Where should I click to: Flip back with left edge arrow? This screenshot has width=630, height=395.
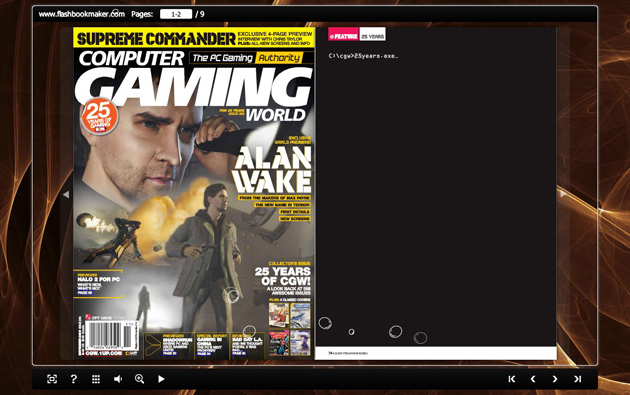[66, 194]
